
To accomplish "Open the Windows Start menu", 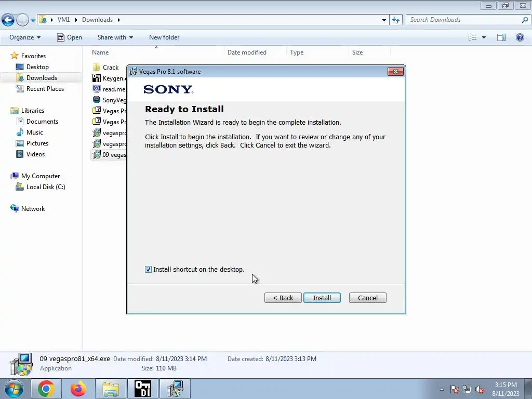I will tap(14, 389).
